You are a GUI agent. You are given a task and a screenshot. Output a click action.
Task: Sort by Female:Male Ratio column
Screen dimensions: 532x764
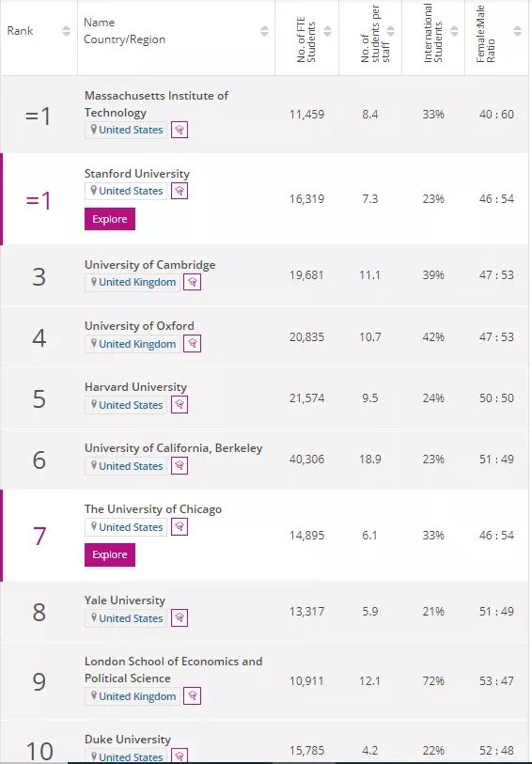517,31
